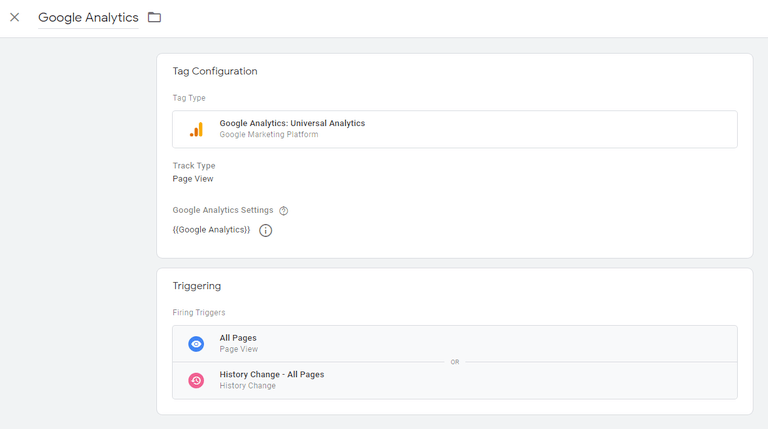Select the Google Analytics: Universal Analytics tag type
768x429 pixels.
[455, 129]
